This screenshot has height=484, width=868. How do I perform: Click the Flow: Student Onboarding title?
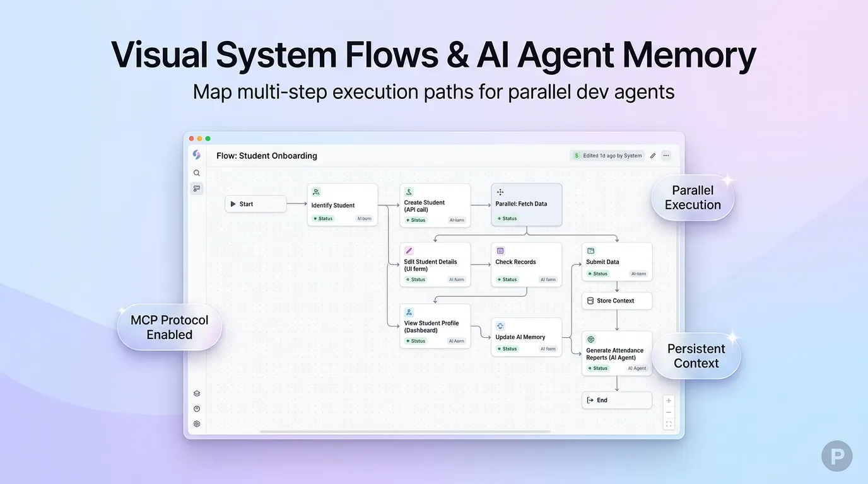pos(267,156)
